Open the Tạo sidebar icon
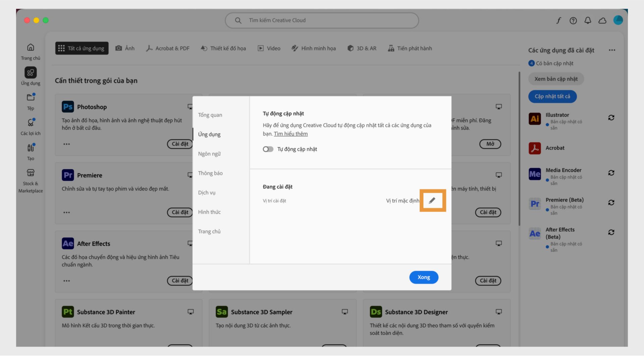 (31, 152)
